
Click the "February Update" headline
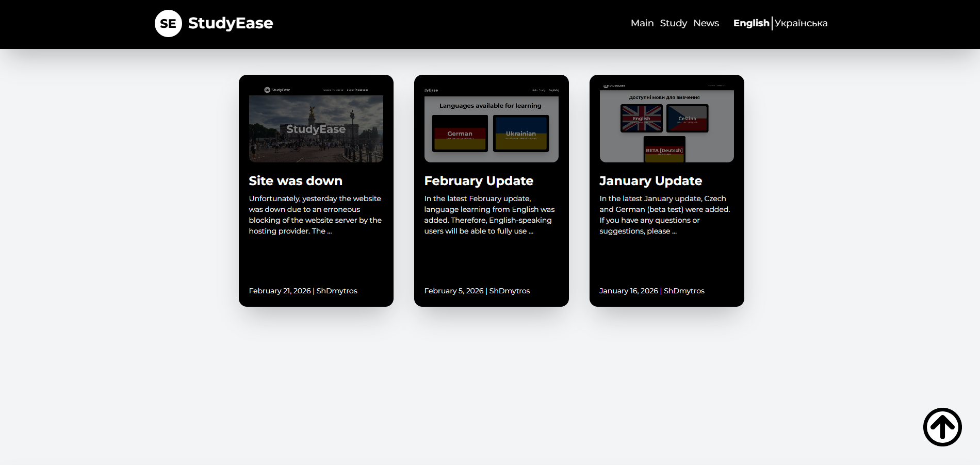[478, 181]
